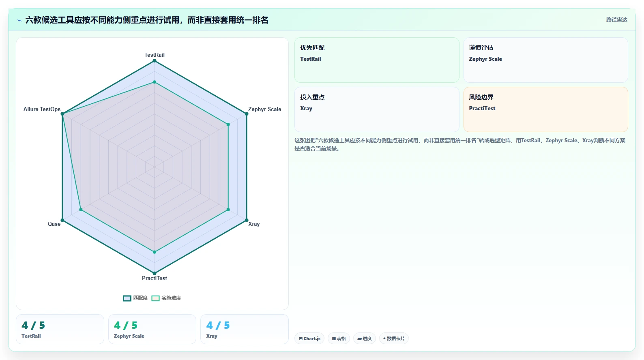Click the 路径雷达 label at top right

point(616,19)
